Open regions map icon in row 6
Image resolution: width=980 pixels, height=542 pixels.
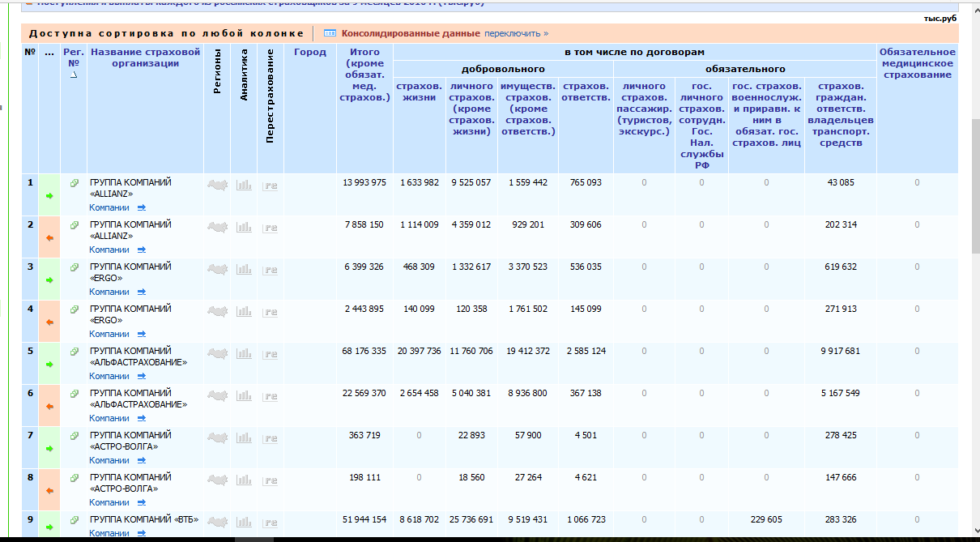217,395
